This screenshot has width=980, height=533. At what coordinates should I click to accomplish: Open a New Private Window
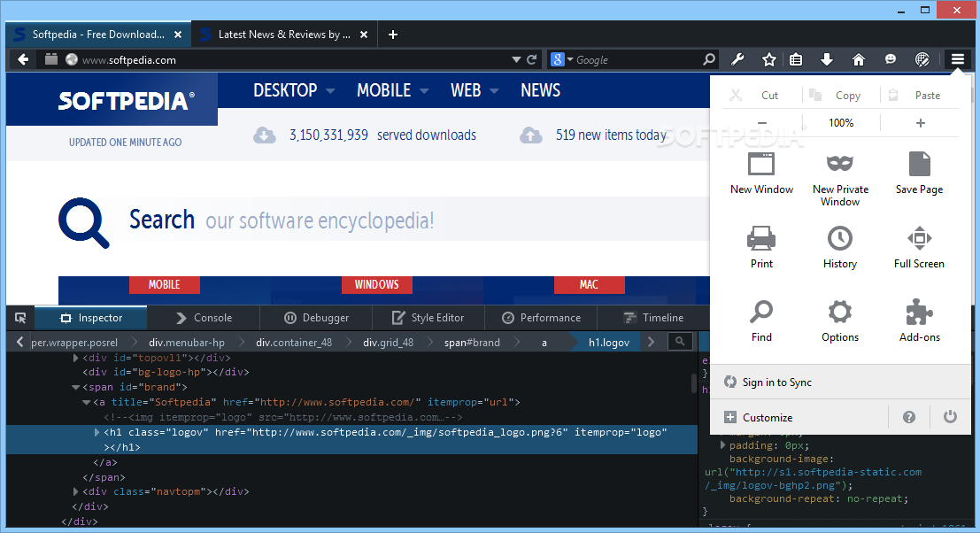pos(840,179)
